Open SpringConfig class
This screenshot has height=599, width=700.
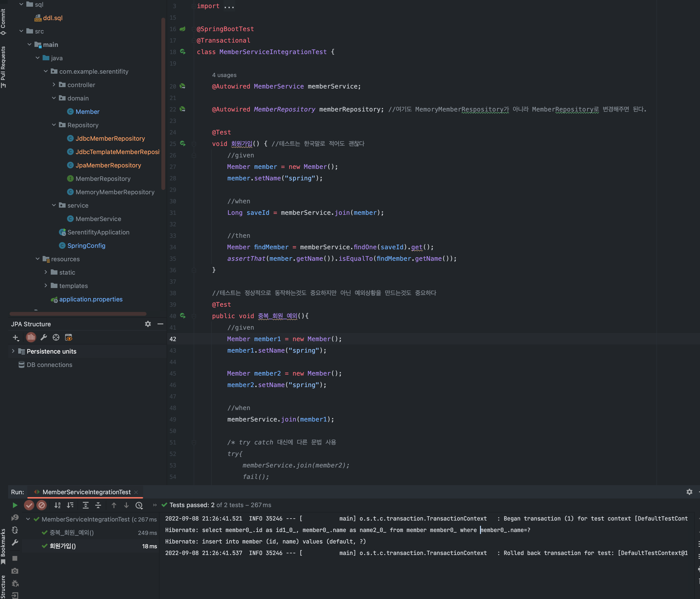click(x=86, y=245)
